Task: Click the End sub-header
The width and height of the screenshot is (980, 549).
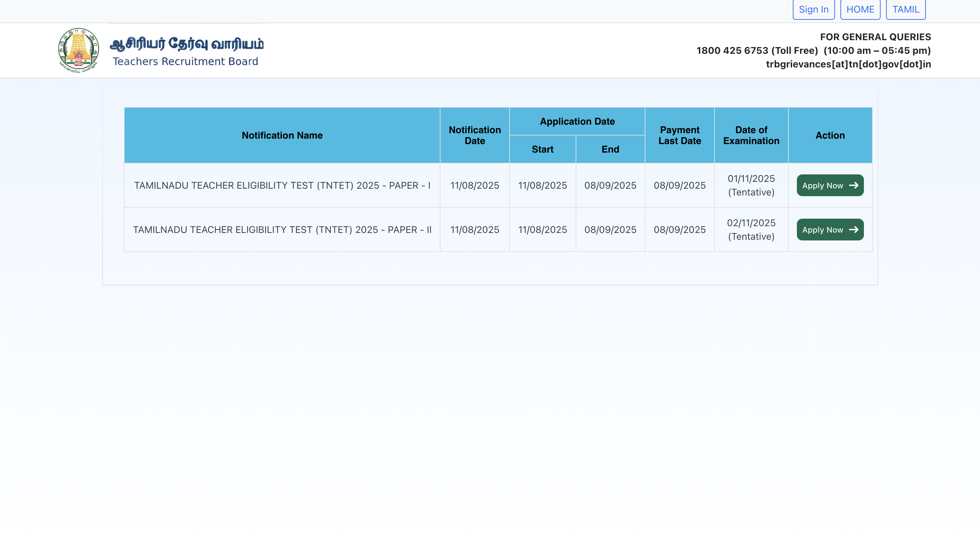Action: pyautogui.click(x=610, y=149)
